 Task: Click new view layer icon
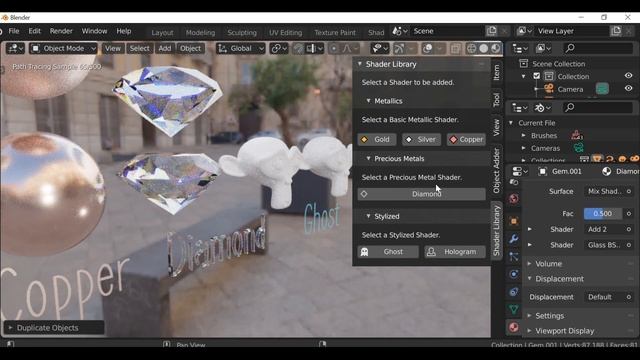point(616,31)
